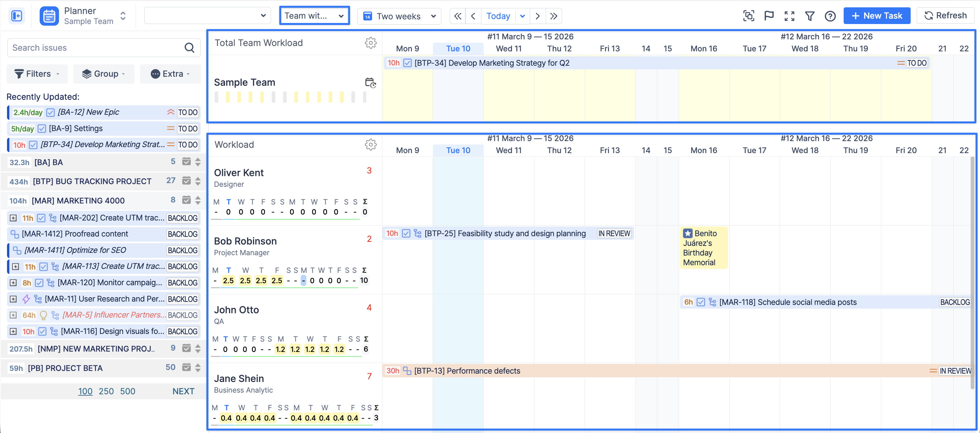Go to NEXT page of issues
The height and width of the screenshot is (433, 980).
pos(183,392)
